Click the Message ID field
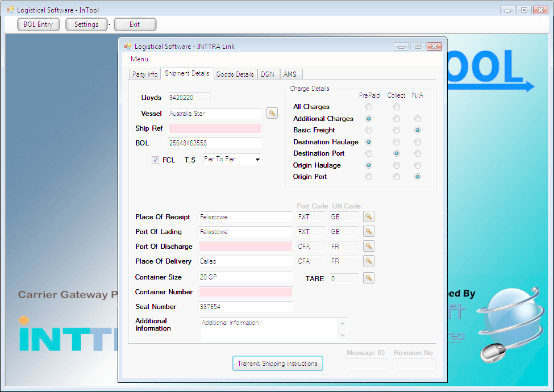The height and width of the screenshot is (392, 554). tap(366, 364)
